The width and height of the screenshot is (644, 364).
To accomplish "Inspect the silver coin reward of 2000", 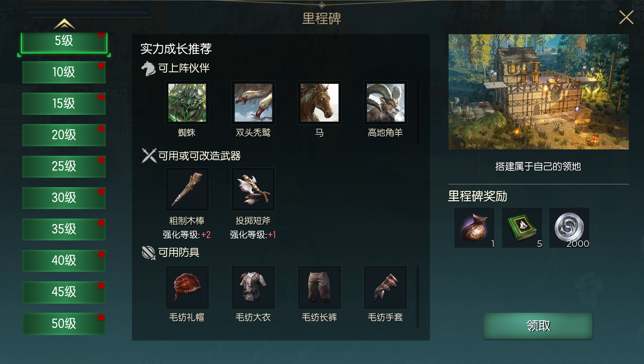I will tap(569, 228).
